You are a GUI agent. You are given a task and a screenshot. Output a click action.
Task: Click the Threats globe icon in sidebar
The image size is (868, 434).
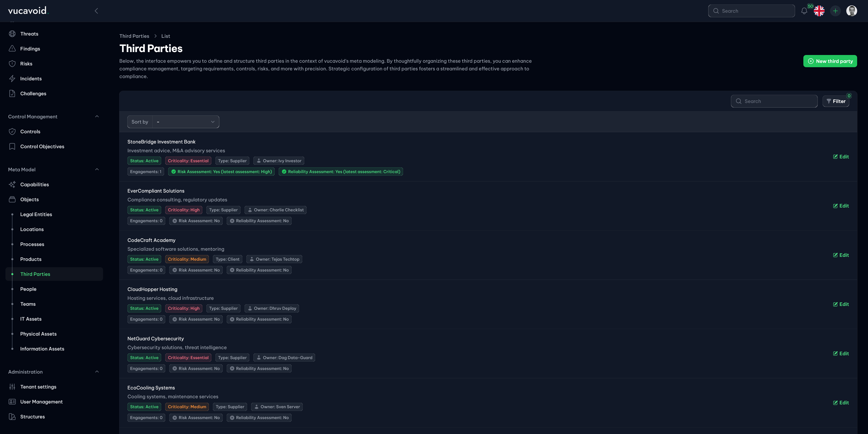pos(12,34)
